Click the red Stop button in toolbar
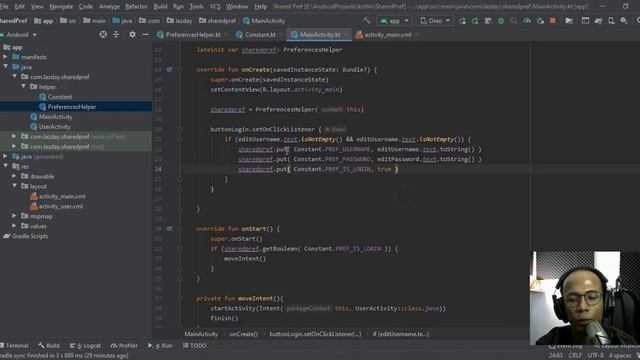 point(553,20)
